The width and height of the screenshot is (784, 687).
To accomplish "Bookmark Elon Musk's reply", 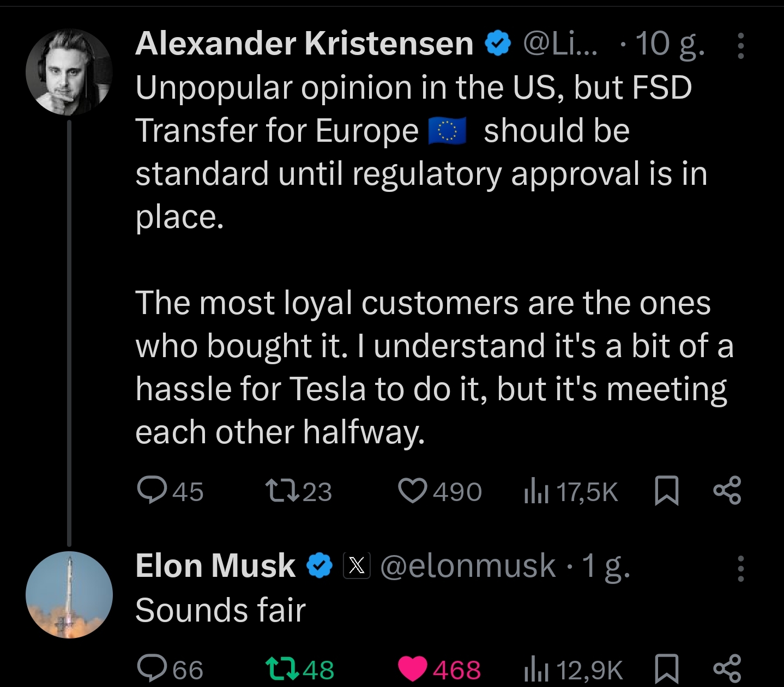I will click(x=666, y=670).
